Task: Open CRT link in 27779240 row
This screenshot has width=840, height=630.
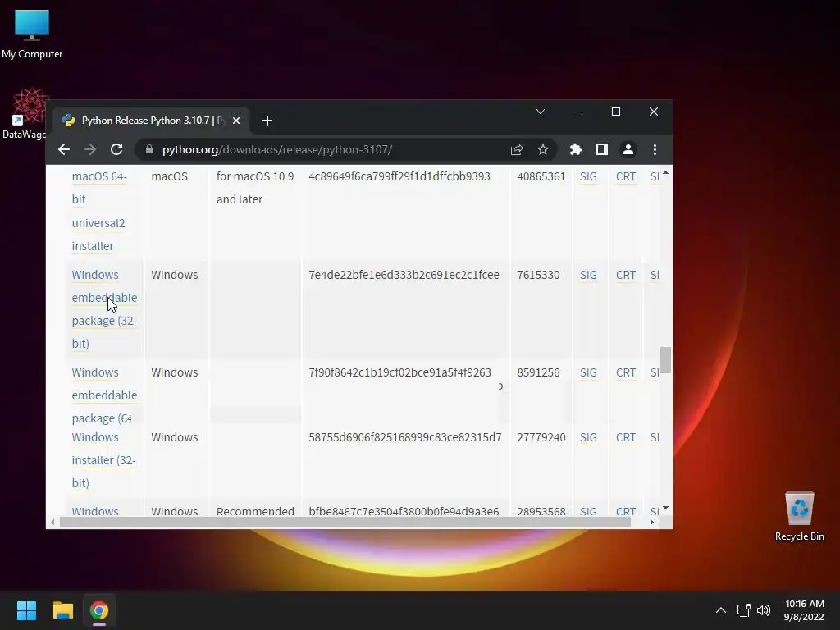Action: point(626,437)
